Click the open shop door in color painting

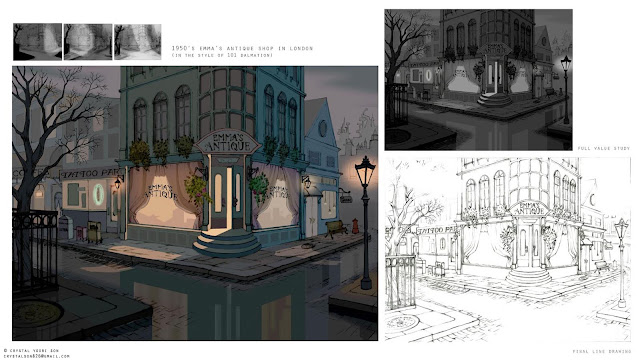click(x=228, y=198)
